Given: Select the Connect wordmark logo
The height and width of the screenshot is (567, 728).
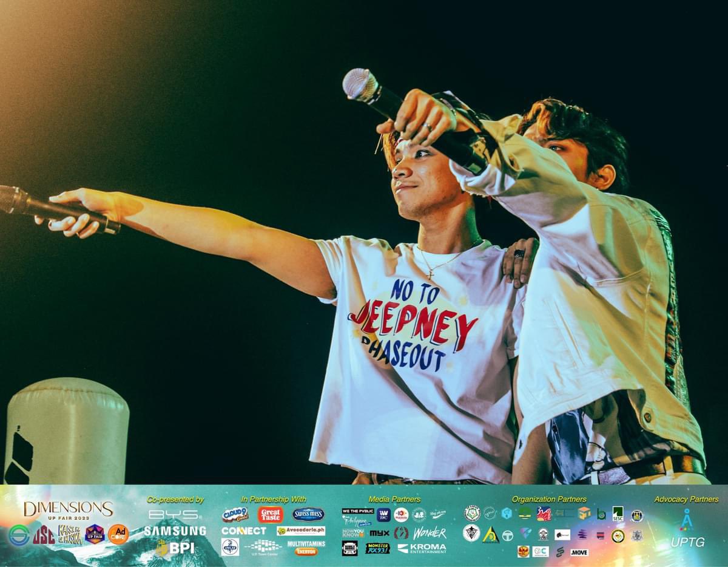Looking at the screenshot, I should click(x=244, y=531).
